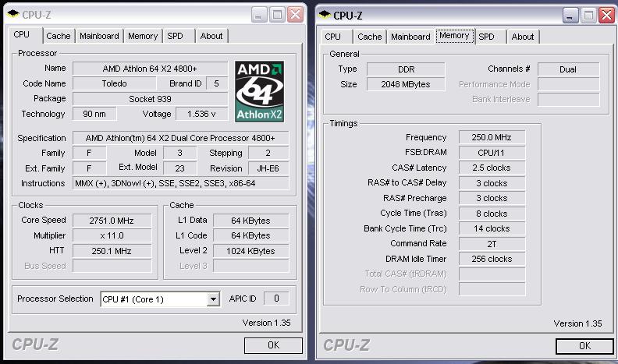The height and width of the screenshot is (364, 618).
Task: Click the HTT value 250.1 MHz
Action: pyautogui.click(x=112, y=251)
